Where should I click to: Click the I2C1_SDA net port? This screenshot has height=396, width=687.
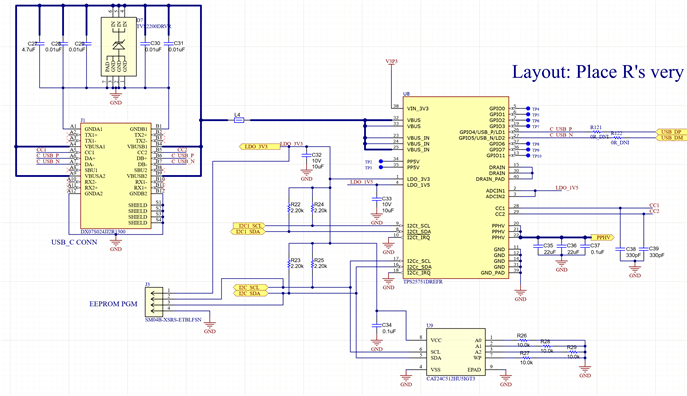(248, 231)
